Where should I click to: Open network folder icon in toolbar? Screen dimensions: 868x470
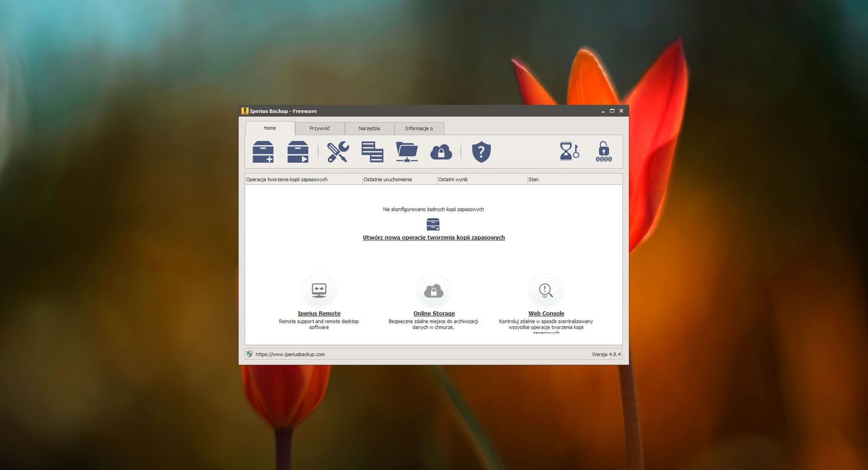407,152
